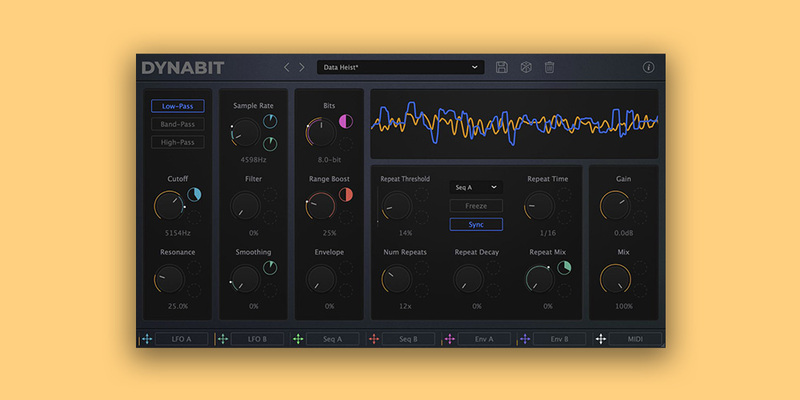Click the Repeat Mix knob
Image resolution: width=800 pixels, height=400 pixels.
[x=539, y=279]
